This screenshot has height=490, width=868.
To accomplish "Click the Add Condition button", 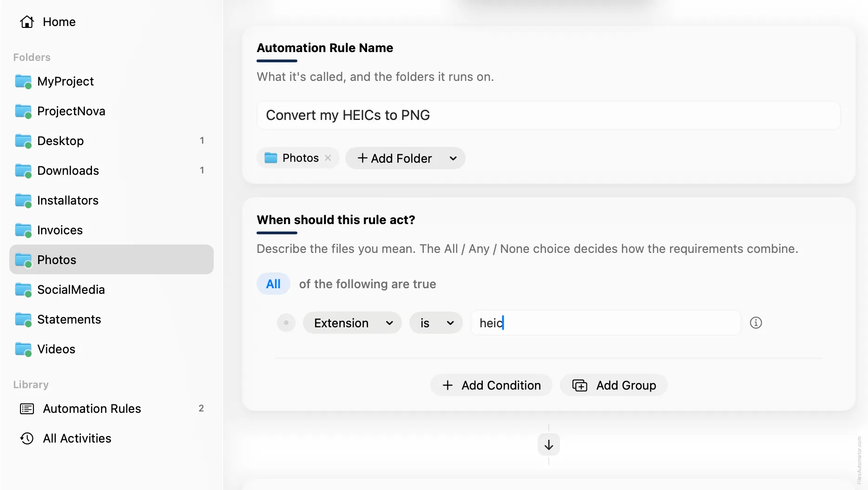I will pyautogui.click(x=491, y=385).
